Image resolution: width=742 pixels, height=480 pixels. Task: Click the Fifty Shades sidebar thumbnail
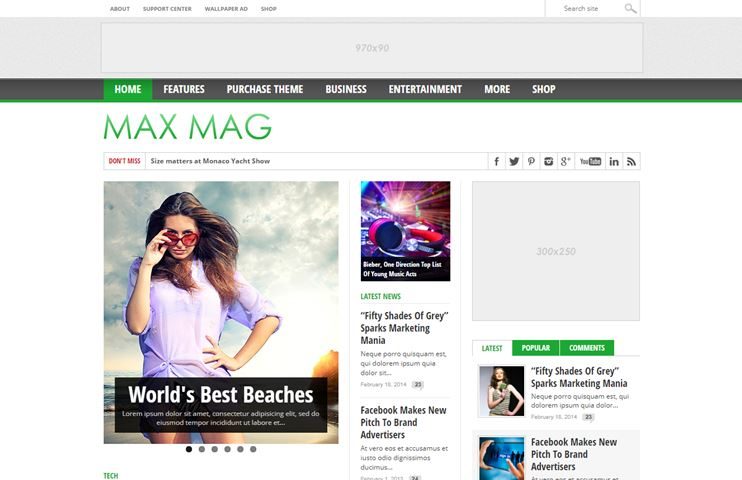point(502,391)
